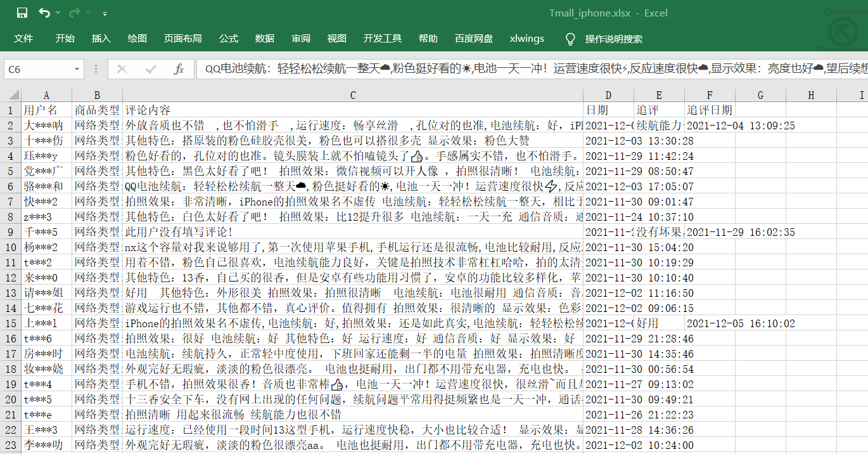The width and height of the screenshot is (868, 454).
Task: Click the Name Box showing C6
Action: pos(37,69)
